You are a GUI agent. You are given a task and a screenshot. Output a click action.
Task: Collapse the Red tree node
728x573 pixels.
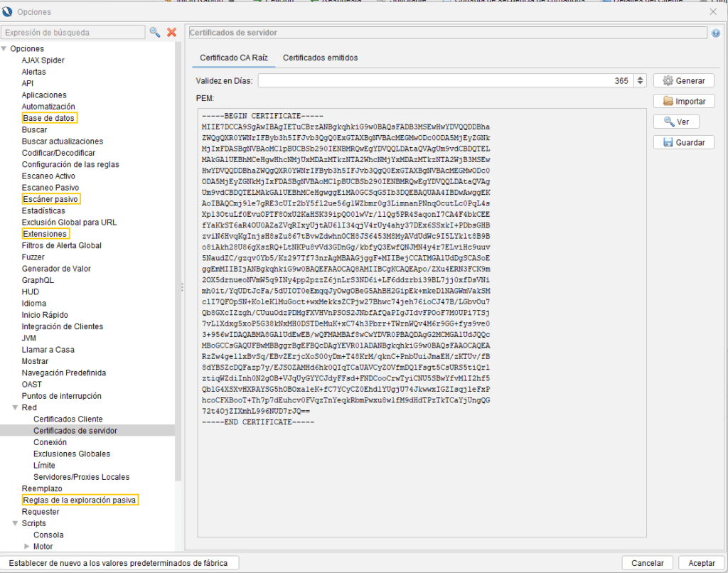coord(16,408)
